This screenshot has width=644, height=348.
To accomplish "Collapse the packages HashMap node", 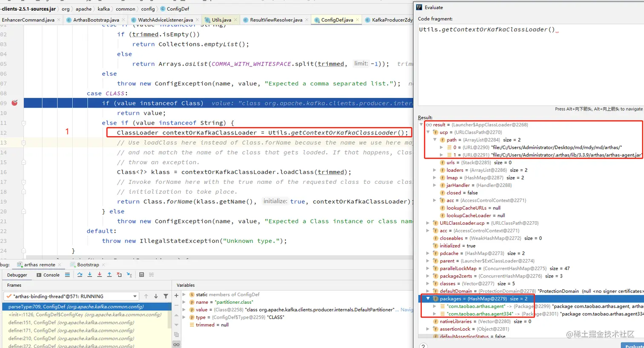I will (x=428, y=299).
